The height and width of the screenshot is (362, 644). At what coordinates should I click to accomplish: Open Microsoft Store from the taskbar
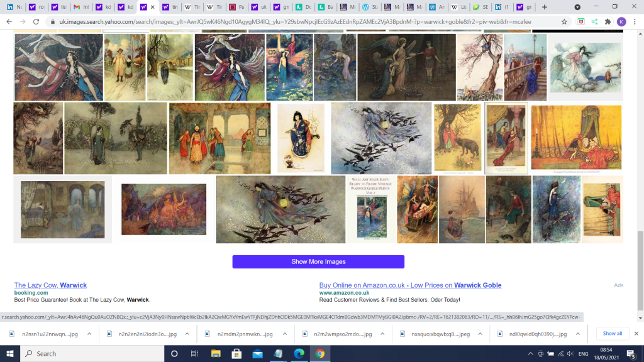(236, 353)
